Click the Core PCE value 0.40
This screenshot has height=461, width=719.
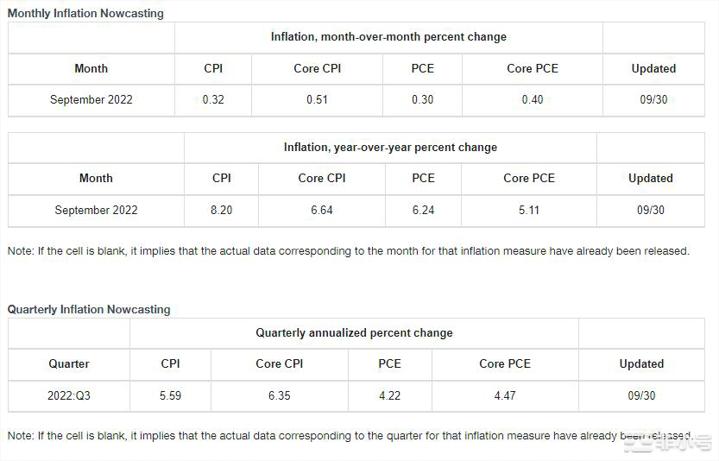533,100
